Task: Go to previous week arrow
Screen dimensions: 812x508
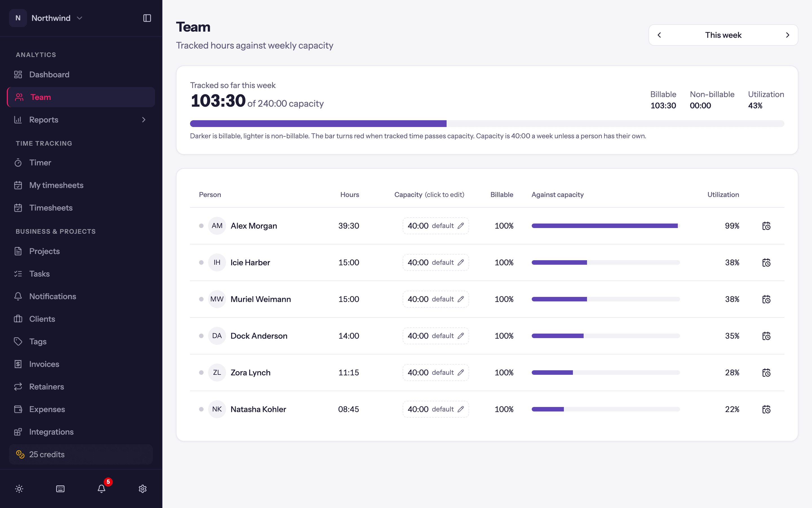Action: 659,35
